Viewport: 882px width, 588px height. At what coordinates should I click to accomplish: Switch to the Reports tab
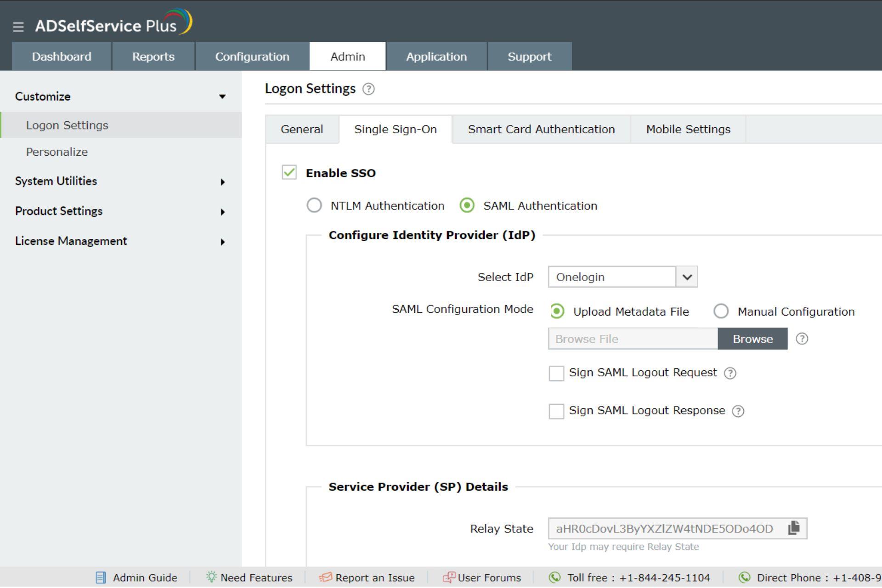153,57
